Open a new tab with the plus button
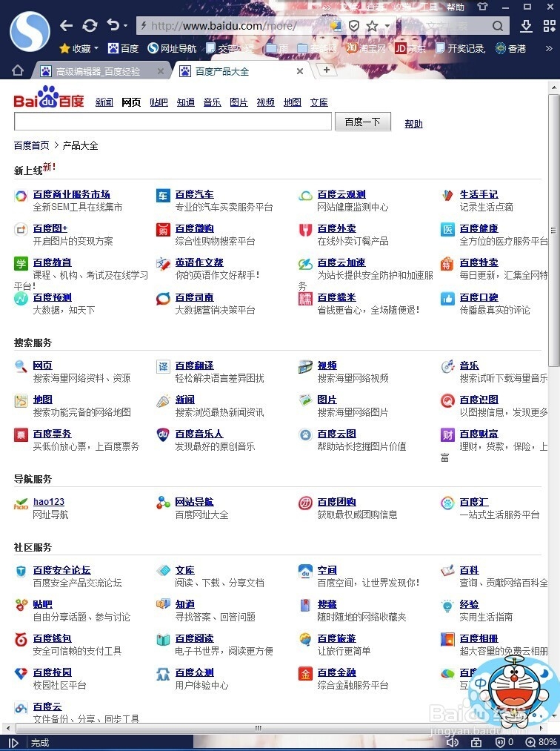This screenshot has height=751, width=560. 327,70
